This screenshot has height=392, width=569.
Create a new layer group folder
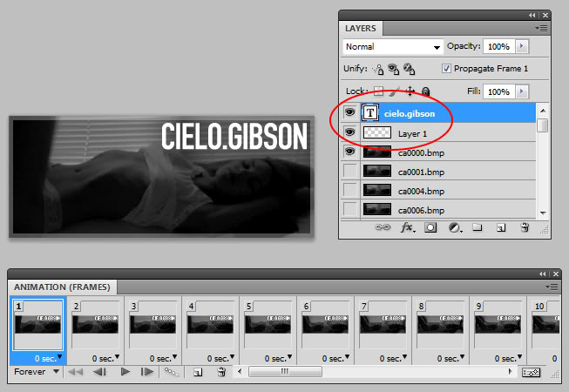click(478, 227)
